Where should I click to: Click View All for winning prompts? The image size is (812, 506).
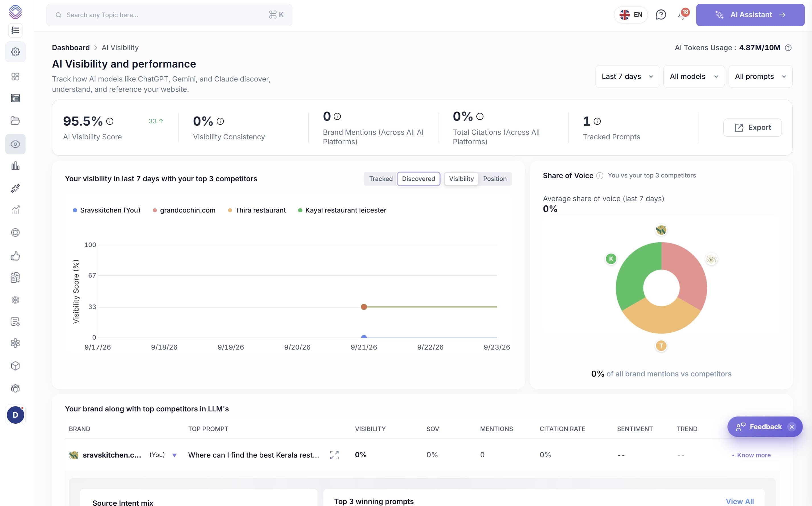[x=740, y=501]
